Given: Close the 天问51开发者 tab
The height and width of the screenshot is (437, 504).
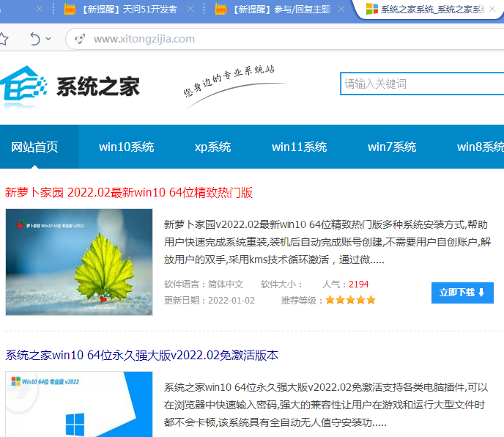Looking at the screenshot, I should coord(190,10).
